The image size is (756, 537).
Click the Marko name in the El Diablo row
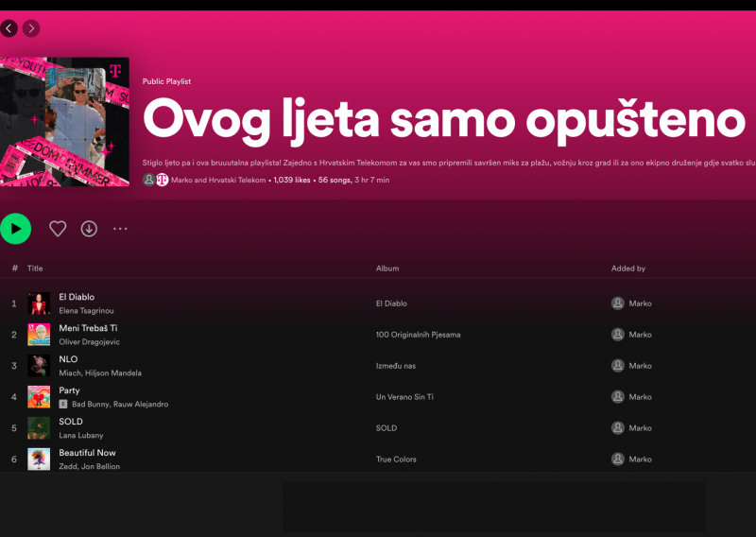click(641, 303)
